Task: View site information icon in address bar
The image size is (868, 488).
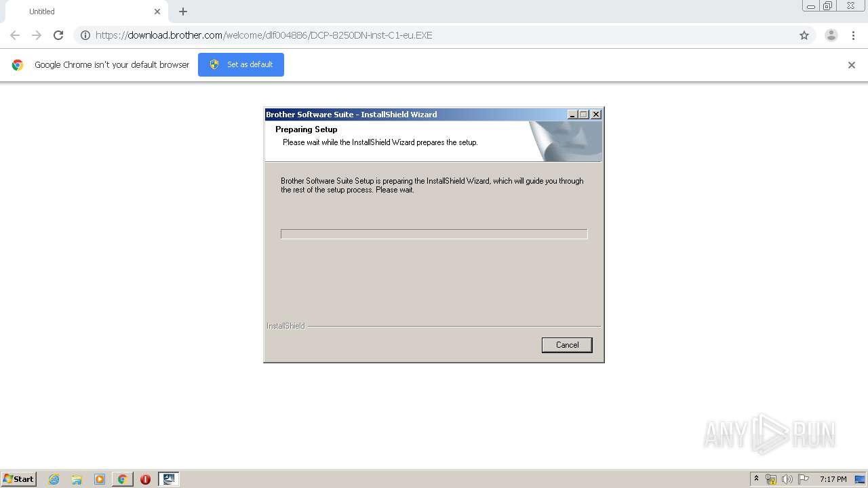Action: [85, 35]
